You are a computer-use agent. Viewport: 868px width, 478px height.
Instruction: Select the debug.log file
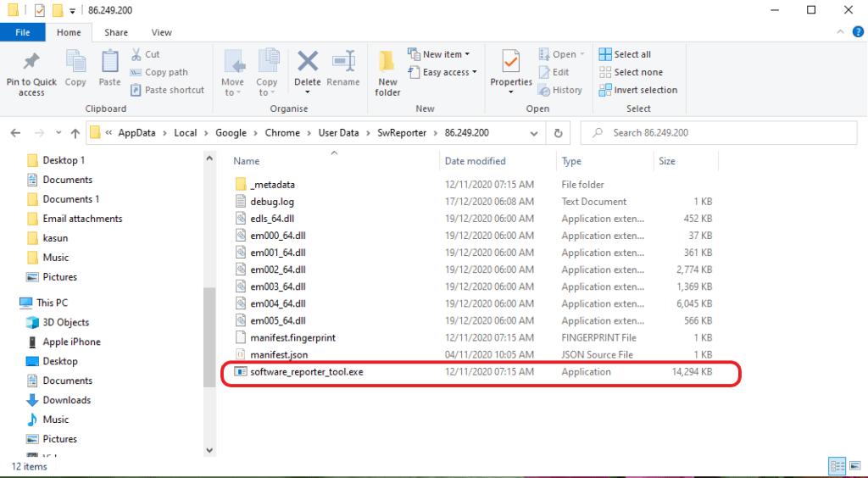pos(272,202)
